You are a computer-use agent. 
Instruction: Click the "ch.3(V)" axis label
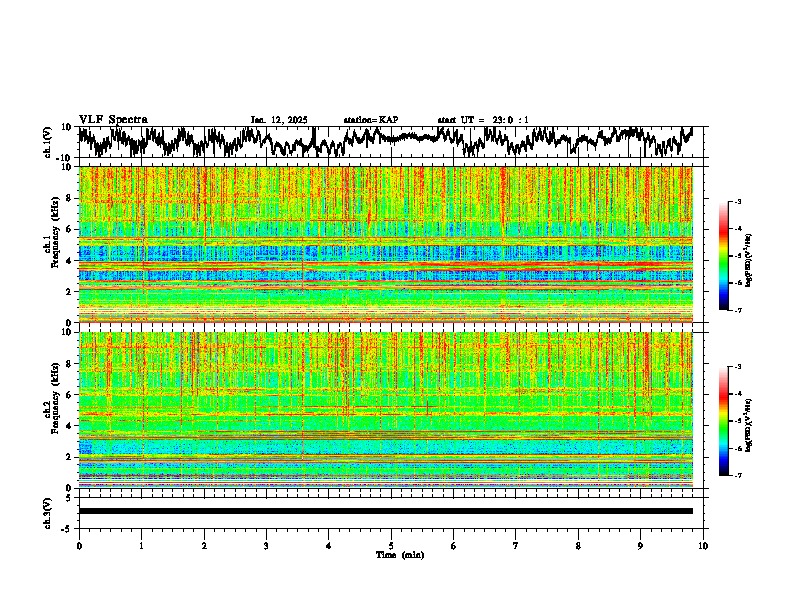[48, 513]
